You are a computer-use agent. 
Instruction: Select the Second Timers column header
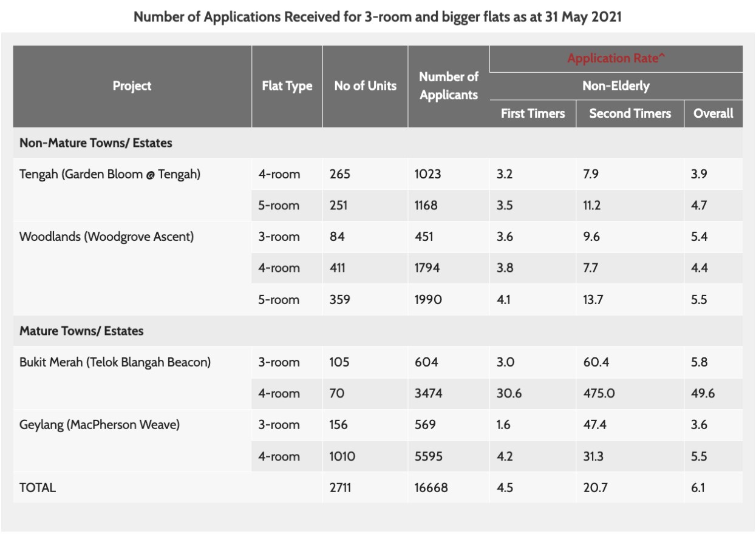pyautogui.click(x=630, y=113)
